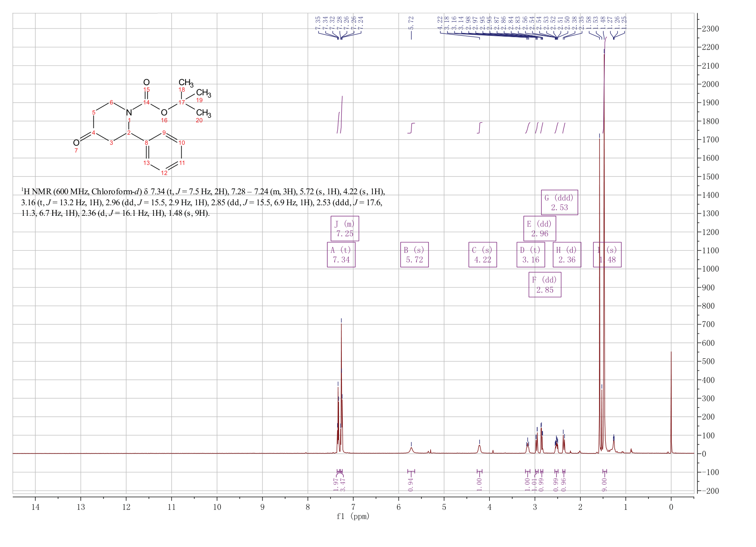Select the F (dd) 2.85 multiplet box

pyautogui.click(x=545, y=284)
